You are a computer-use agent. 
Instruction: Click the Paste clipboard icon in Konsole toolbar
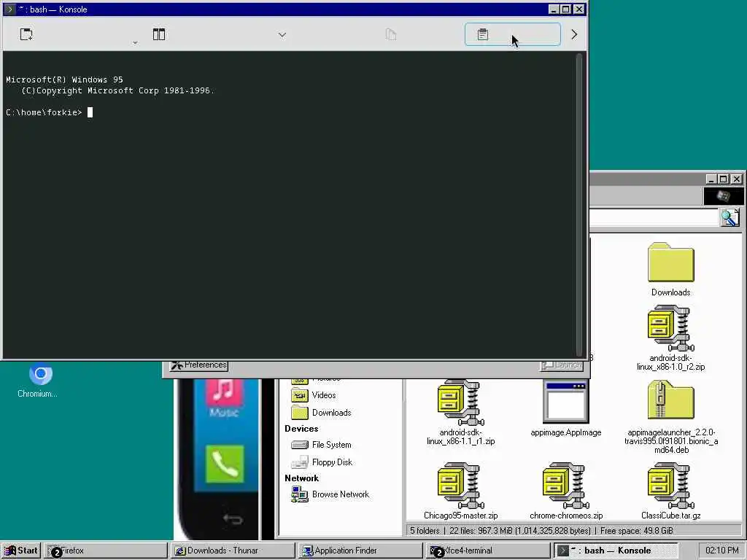click(483, 34)
